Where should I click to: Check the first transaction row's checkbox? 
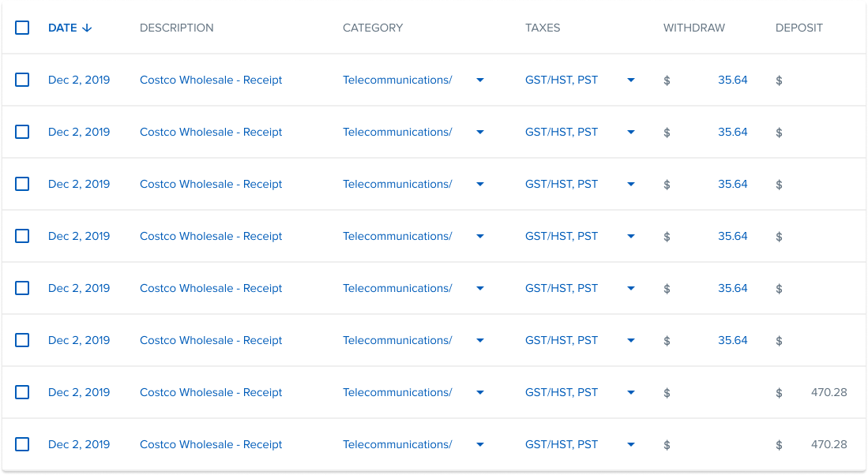22,80
